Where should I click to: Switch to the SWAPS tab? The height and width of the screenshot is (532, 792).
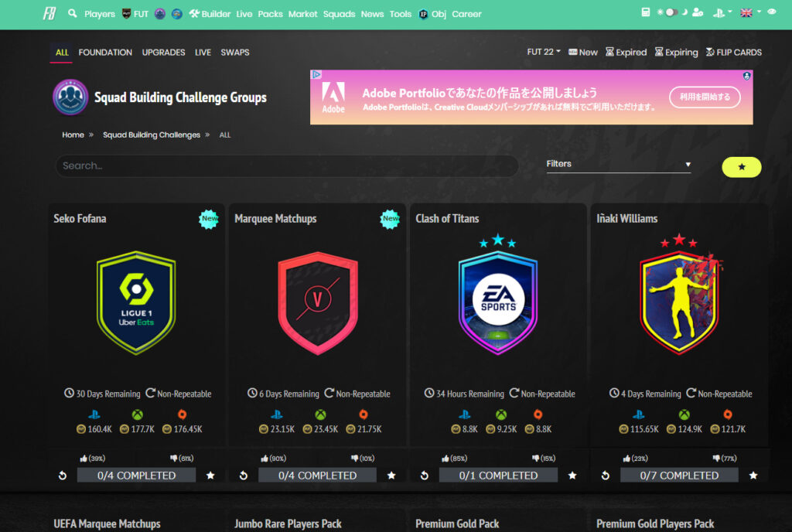pos(235,53)
